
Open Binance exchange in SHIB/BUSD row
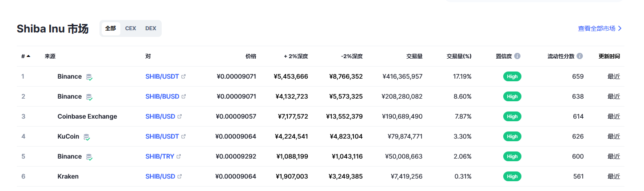70,96
